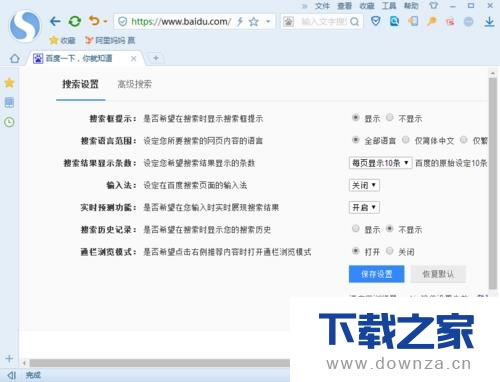Click the orange undo restore icon

click(x=94, y=21)
